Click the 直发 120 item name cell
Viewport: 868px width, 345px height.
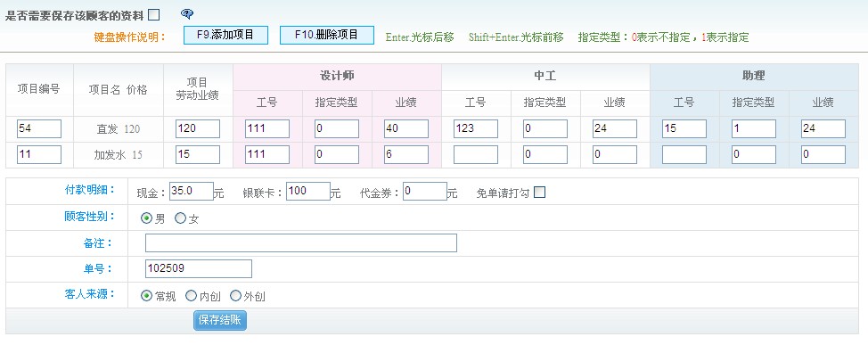pos(119,129)
